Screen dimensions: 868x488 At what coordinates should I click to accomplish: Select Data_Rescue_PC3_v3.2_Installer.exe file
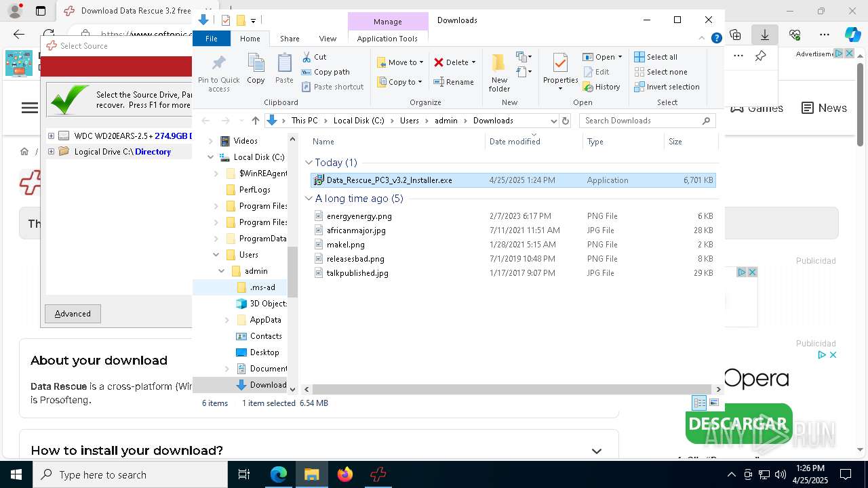pyautogui.click(x=513, y=180)
